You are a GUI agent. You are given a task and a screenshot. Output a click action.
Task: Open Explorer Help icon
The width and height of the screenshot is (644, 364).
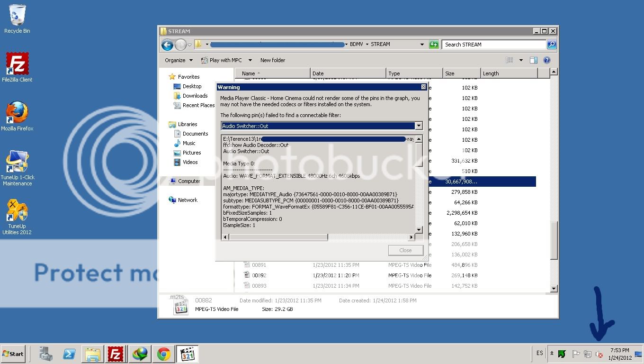pyautogui.click(x=547, y=60)
